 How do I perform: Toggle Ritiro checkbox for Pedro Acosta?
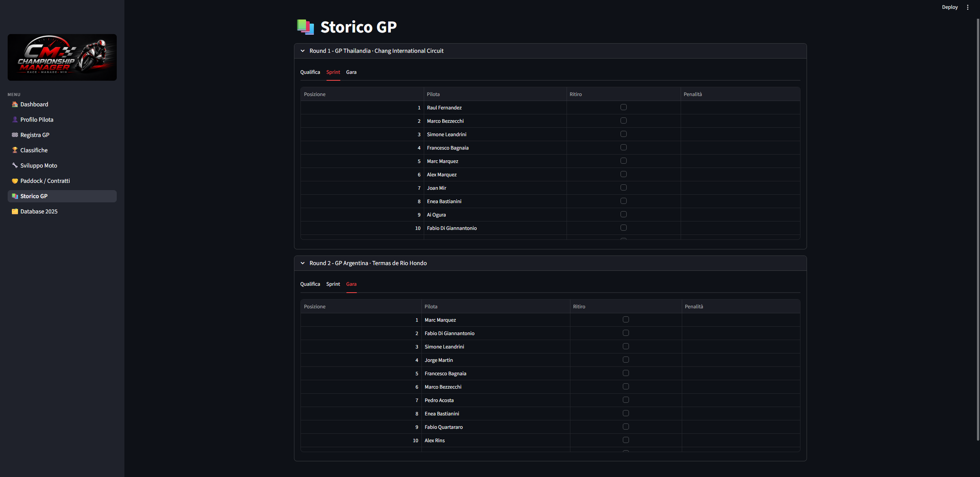point(626,400)
